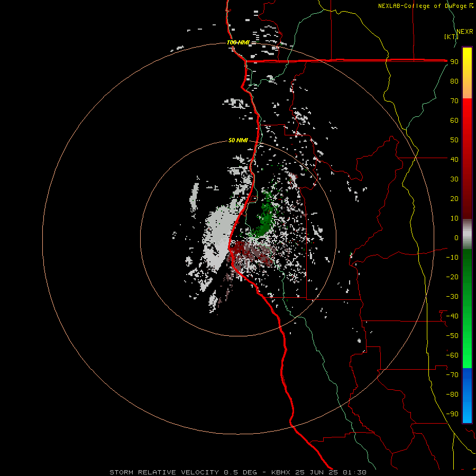Click the positive 30 knot scale label
Image resolution: width=476 pixels, height=476 pixels.
[454, 179]
